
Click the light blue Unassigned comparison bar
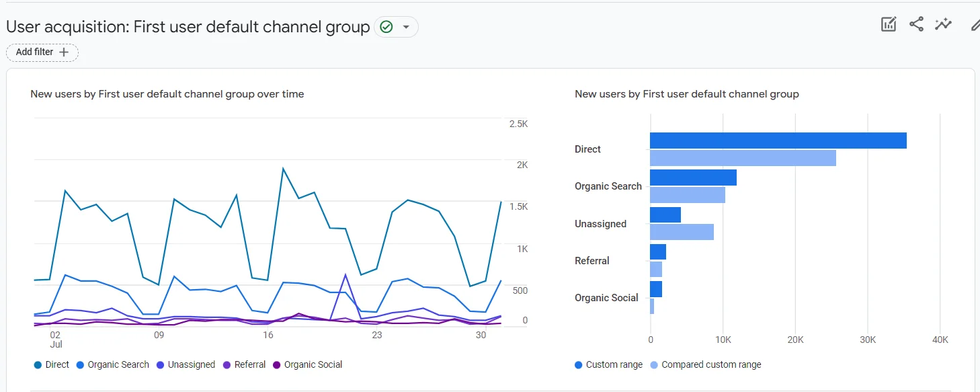(682, 232)
